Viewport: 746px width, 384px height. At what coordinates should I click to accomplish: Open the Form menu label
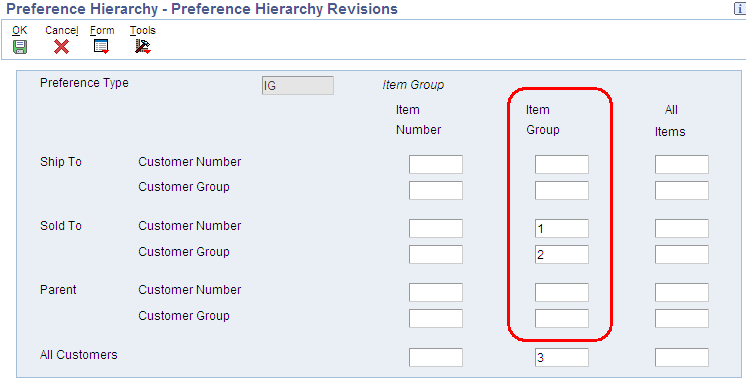(x=102, y=30)
